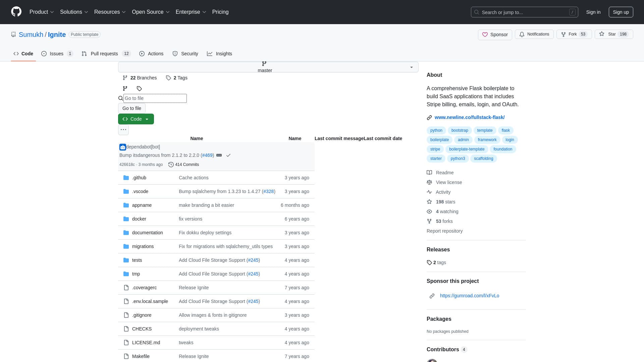The height and width of the screenshot is (362, 644).
Task: Open the master branch selector
Action: [268, 67]
